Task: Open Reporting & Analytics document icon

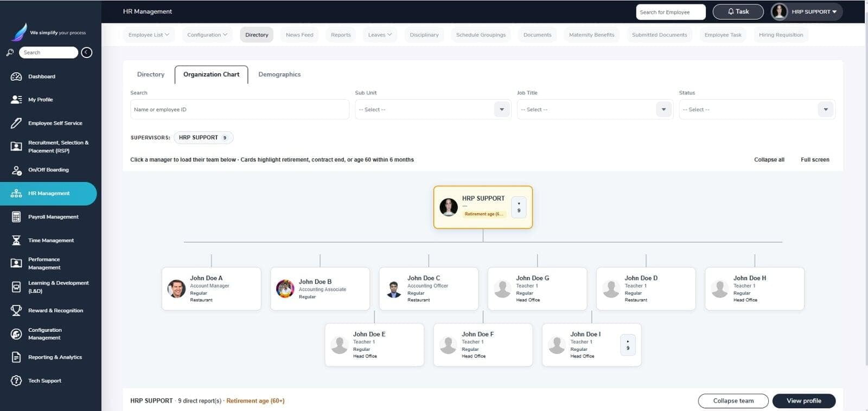Action: tap(16, 357)
